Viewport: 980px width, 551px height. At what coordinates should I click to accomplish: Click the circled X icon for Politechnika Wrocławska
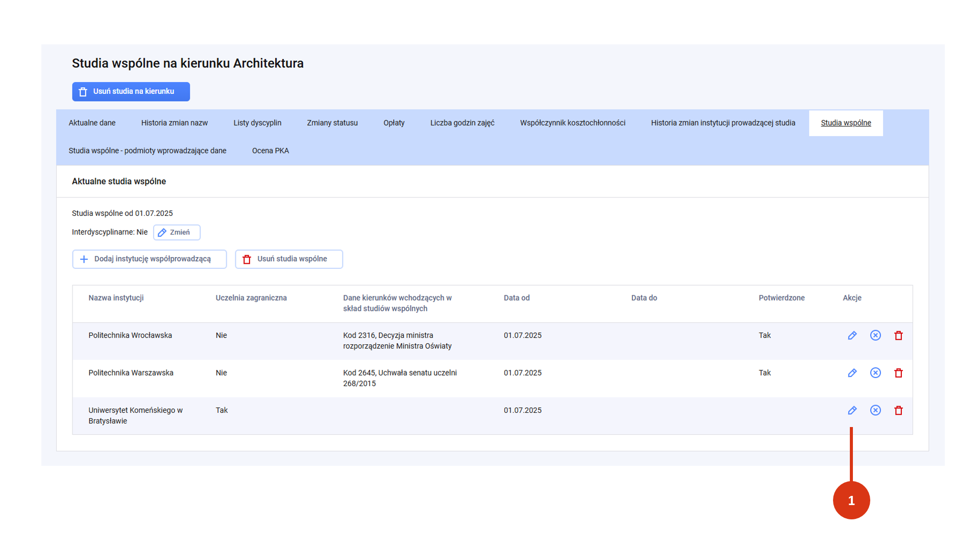click(875, 335)
